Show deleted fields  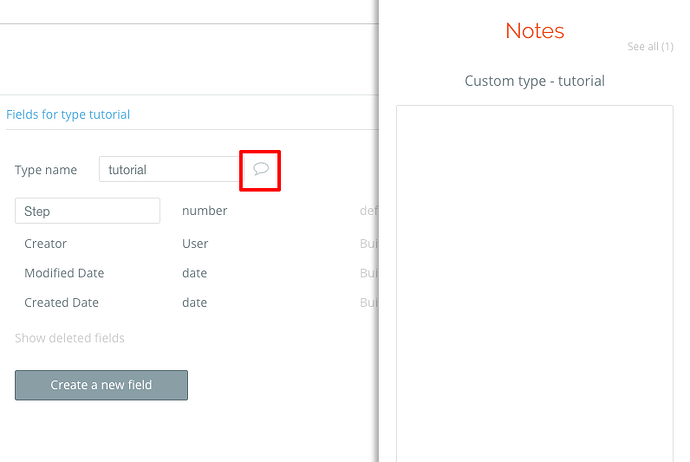pos(70,338)
